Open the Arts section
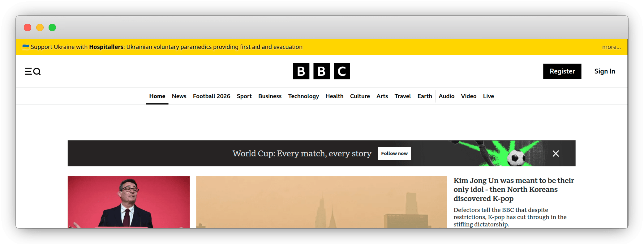644x244 pixels. (x=382, y=96)
